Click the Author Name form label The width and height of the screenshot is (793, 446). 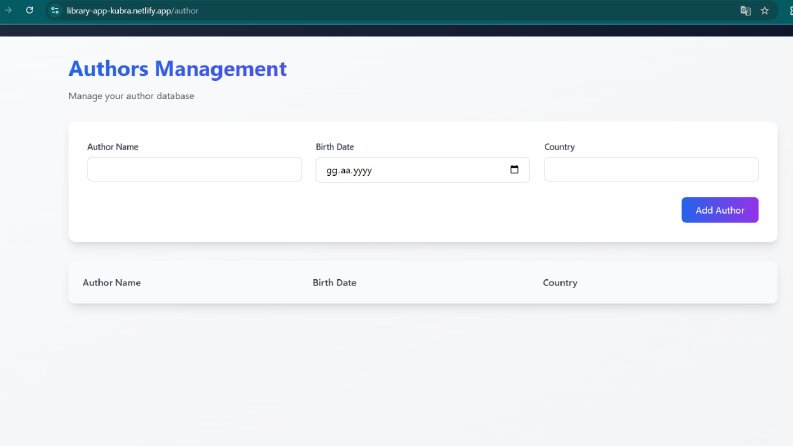(x=113, y=147)
